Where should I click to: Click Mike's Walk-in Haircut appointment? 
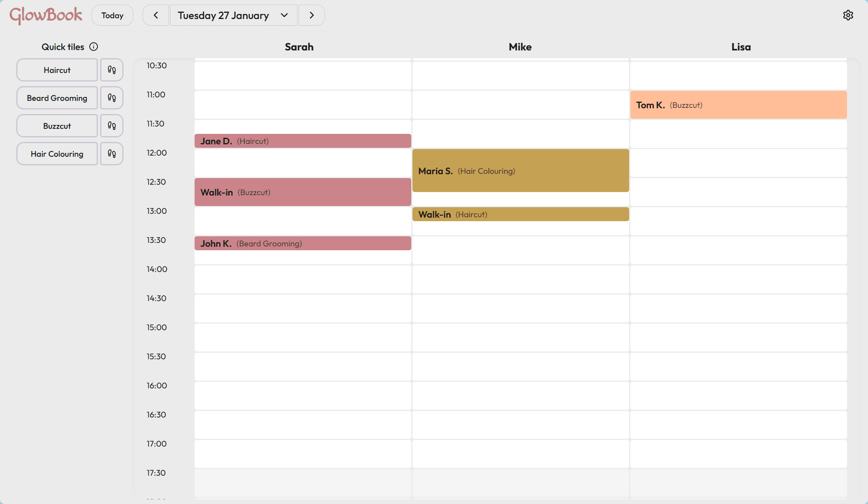[x=520, y=214]
